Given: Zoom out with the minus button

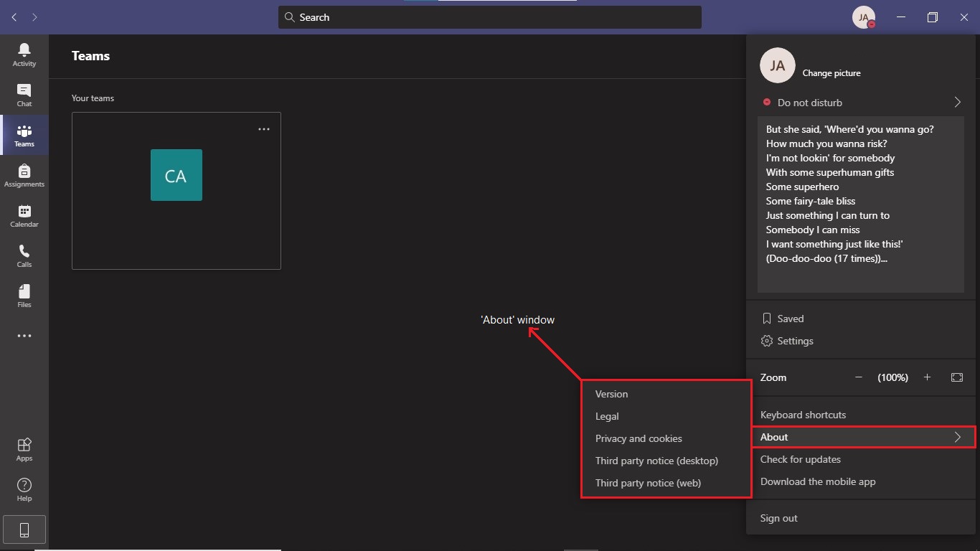Looking at the screenshot, I should click(859, 377).
